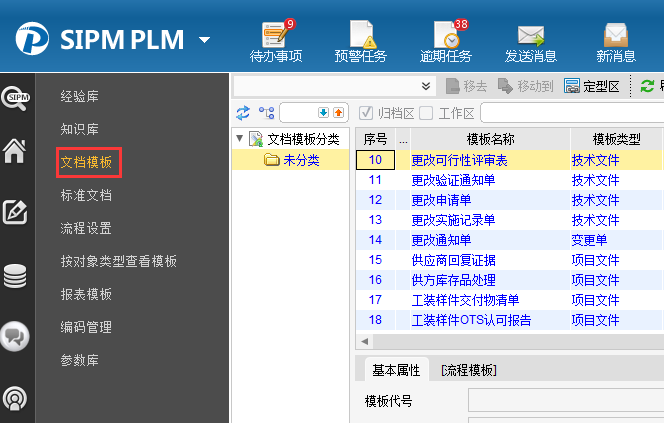The height and width of the screenshot is (423, 664).
Task: Switch to the [流程模板] tab
Action: 469,370
